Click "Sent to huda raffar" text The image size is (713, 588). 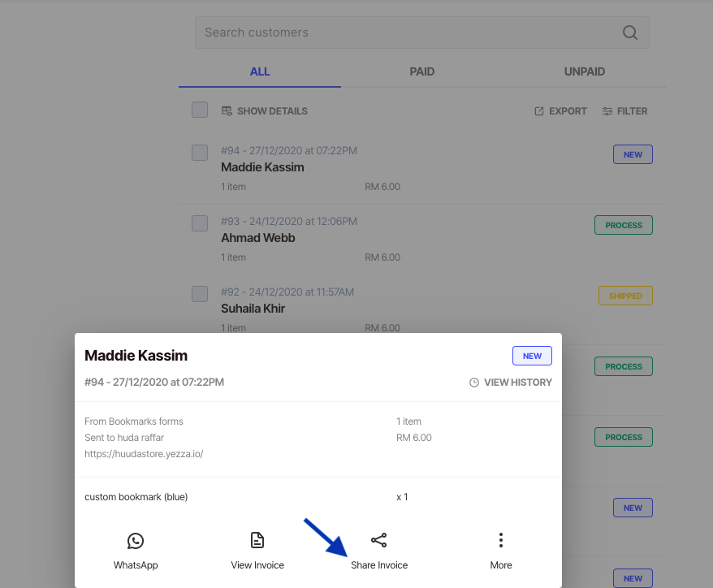pos(124,438)
